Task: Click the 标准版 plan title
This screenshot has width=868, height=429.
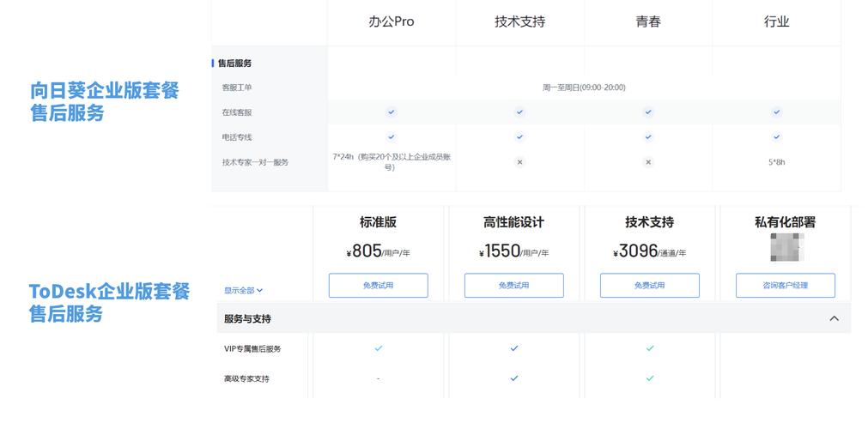Action: point(378,222)
